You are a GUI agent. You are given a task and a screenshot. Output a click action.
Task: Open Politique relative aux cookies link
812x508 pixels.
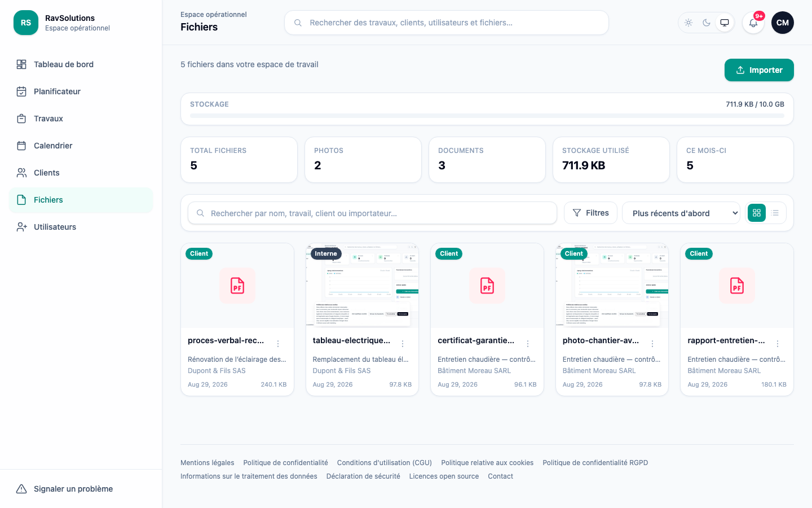coord(487,463)
